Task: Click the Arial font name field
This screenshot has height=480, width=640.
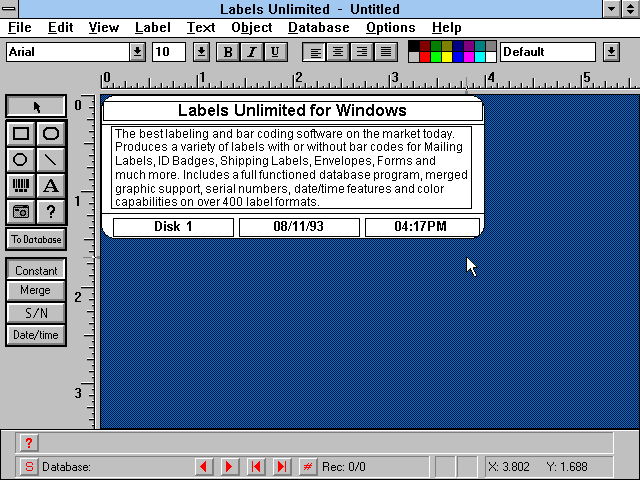Action: click(x=68, y=52)
